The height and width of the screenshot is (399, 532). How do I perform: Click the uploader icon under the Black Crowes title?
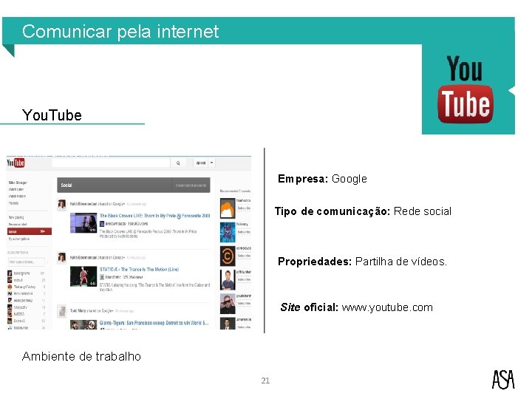(x=102, y=224)
